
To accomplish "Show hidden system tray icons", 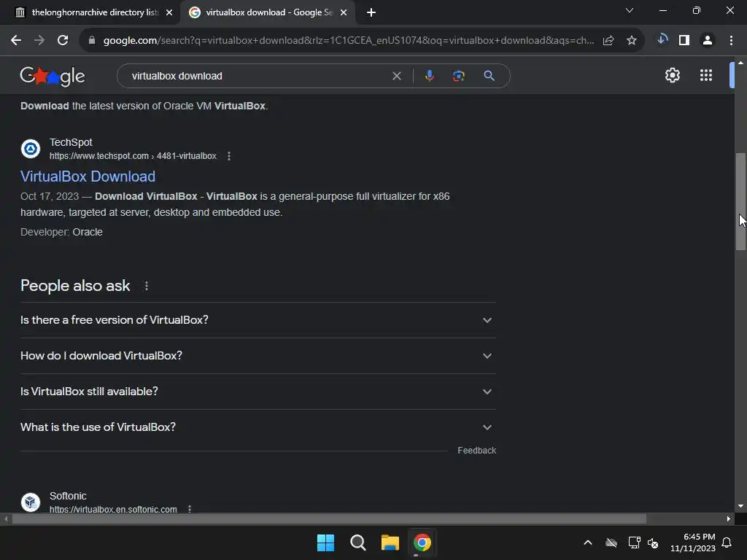I will (588, 542).
